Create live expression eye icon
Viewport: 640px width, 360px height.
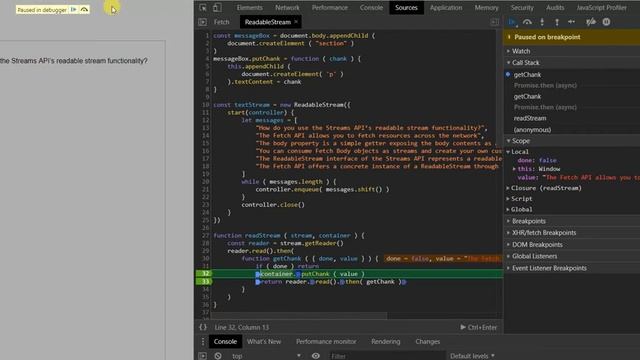(316, 356)
